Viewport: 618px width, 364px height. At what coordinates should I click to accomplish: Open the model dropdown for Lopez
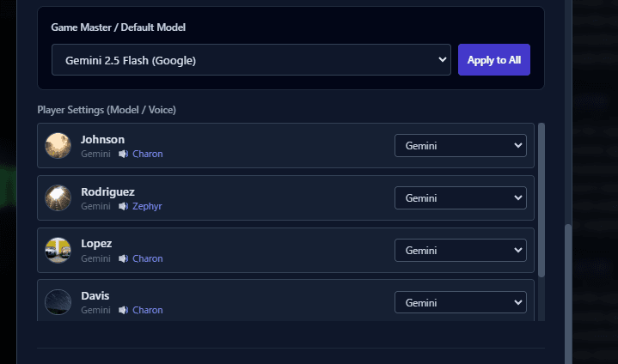(460, 250)
